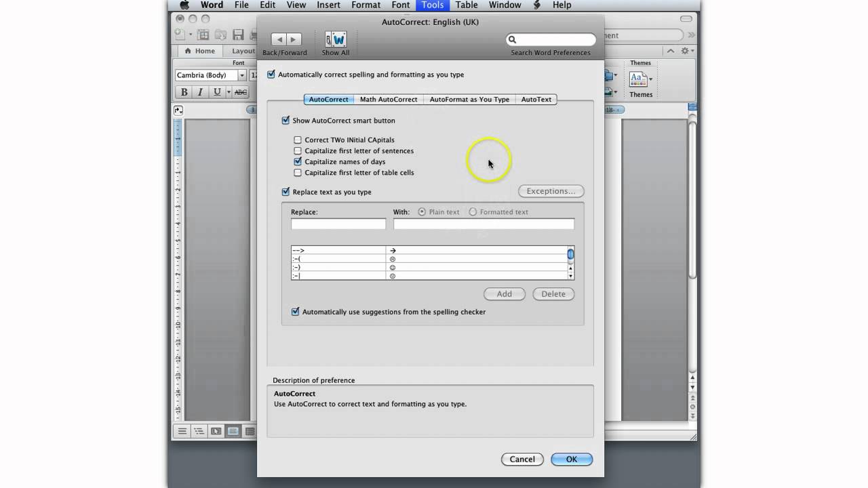
Task: Open the font name dropdown arrow
Action: point(242,75)
